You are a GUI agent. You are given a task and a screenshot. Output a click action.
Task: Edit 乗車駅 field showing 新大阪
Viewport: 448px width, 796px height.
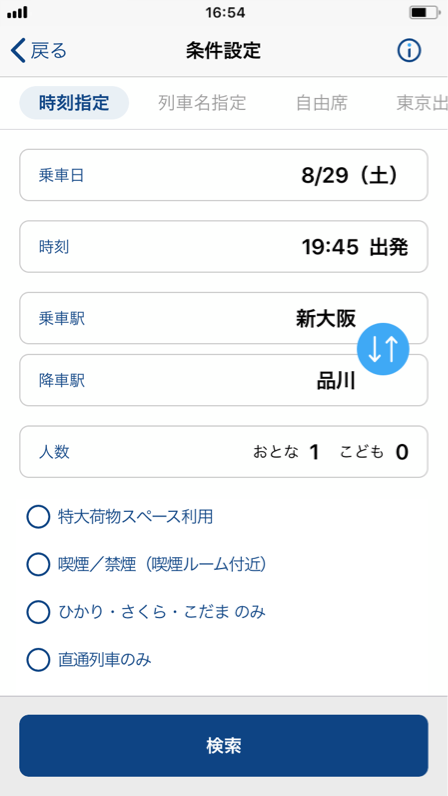(223, 318)
